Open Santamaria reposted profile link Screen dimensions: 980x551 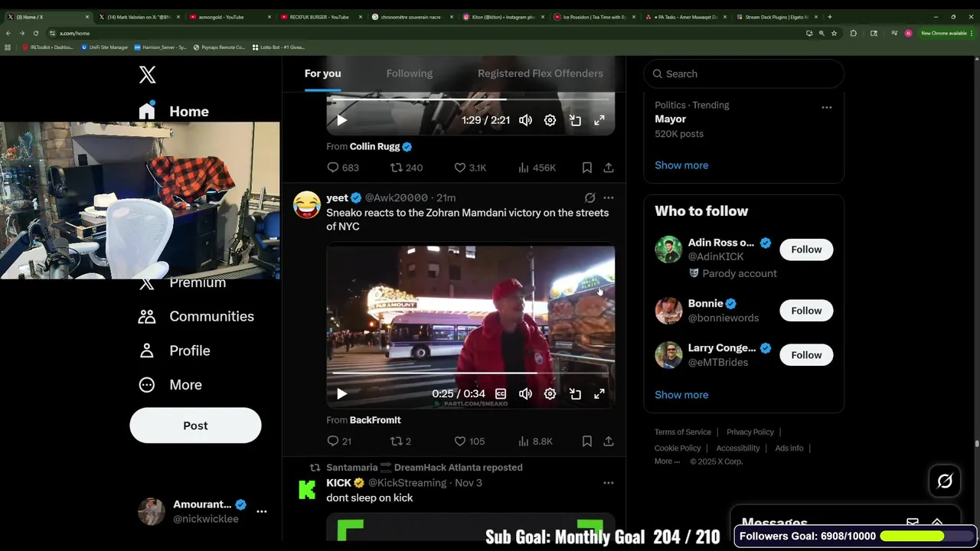(424, 468)
